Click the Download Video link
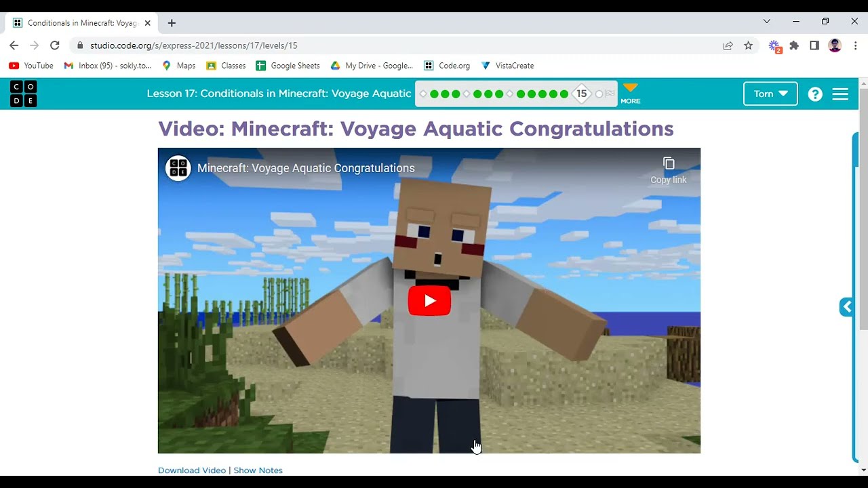 [192, 470]
